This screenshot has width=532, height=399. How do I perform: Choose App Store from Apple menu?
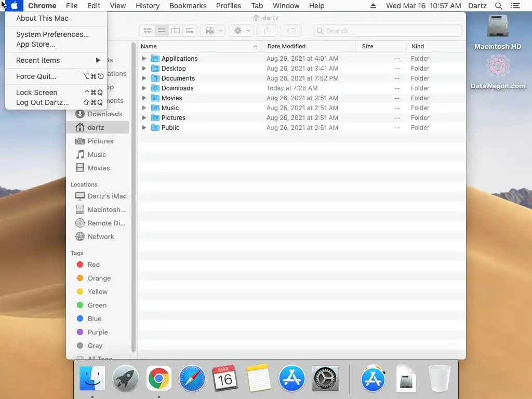(56, 44)
